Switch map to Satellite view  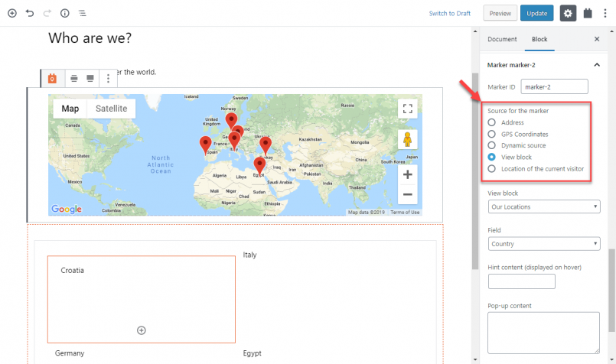click(111, 109)
